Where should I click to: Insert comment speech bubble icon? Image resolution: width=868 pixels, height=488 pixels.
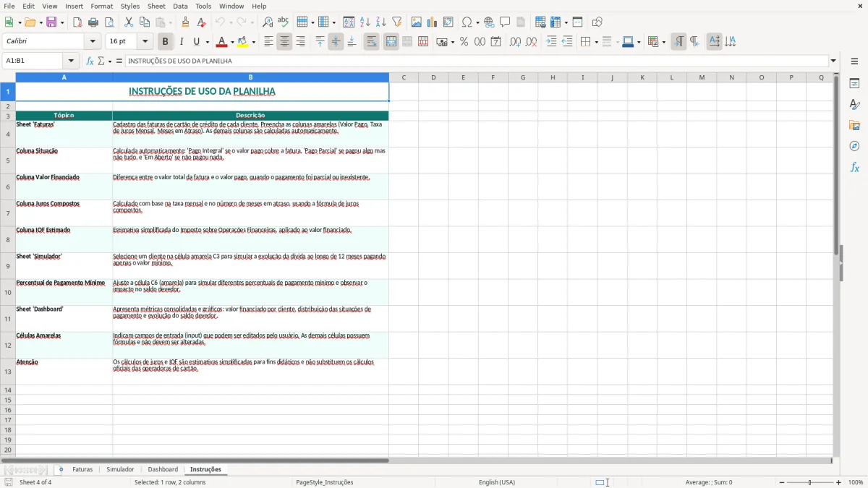[505, 22]
